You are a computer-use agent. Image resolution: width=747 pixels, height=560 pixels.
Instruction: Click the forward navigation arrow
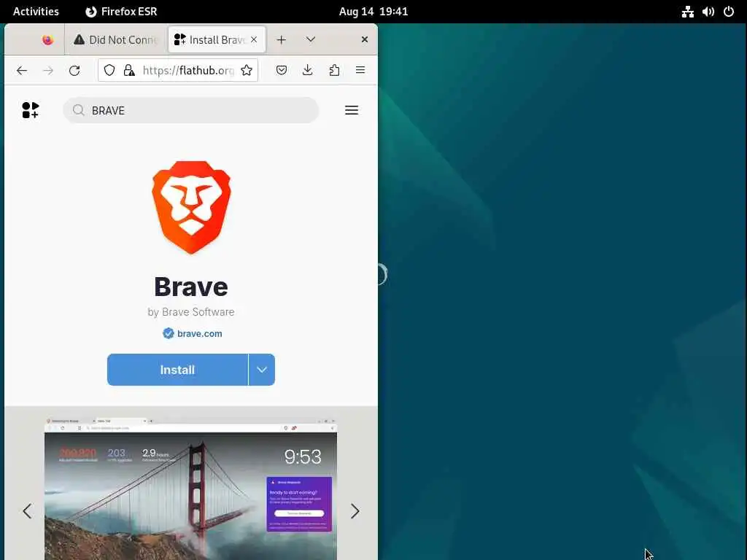[48, 71]
